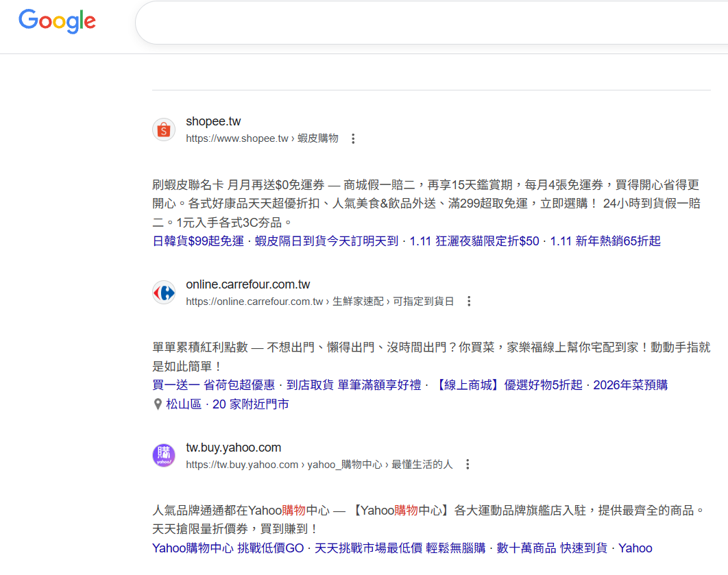728x575 pixels.
Task: Open sitelink Yahoo購物中心 挑戰低價GO
Action: pyautogui.click(x=228, y=548)
